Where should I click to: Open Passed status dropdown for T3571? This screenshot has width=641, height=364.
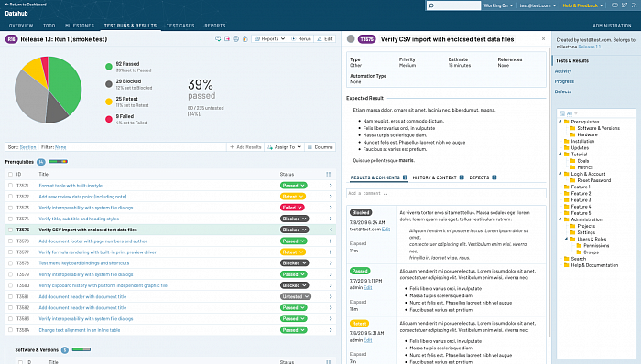[x=294, y=186]
